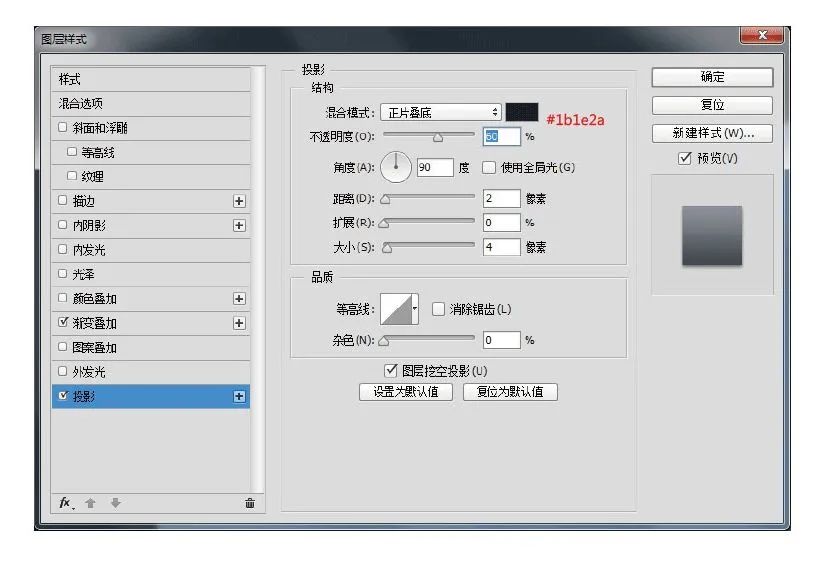Enable the 外发光 checkbox

pyautogui.click(x=63, y=371)
